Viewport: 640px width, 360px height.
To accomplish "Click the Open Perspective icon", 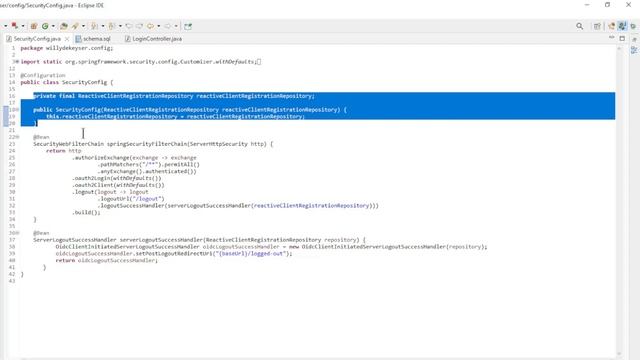I will (x=598, y=26).
